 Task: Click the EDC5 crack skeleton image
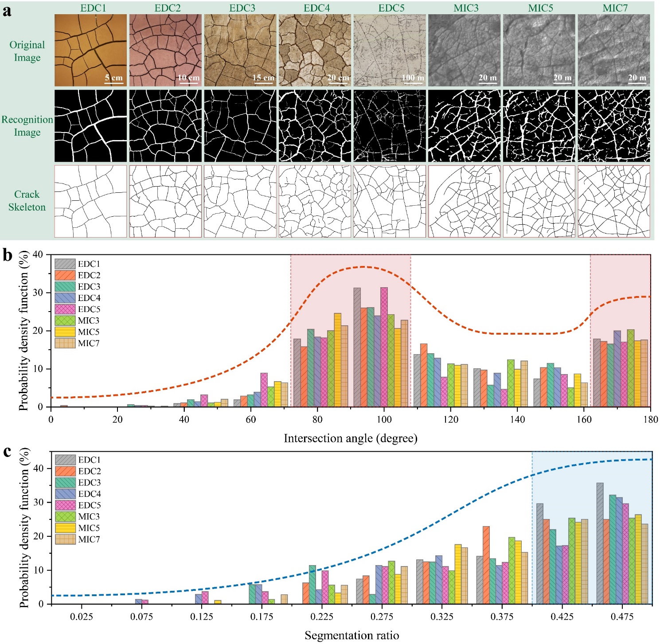point(390,202)
